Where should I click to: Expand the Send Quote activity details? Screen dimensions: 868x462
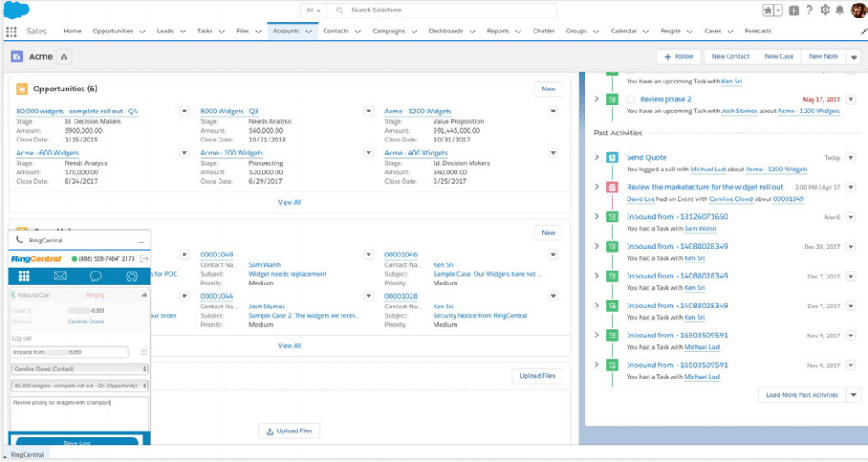[597, 157]
